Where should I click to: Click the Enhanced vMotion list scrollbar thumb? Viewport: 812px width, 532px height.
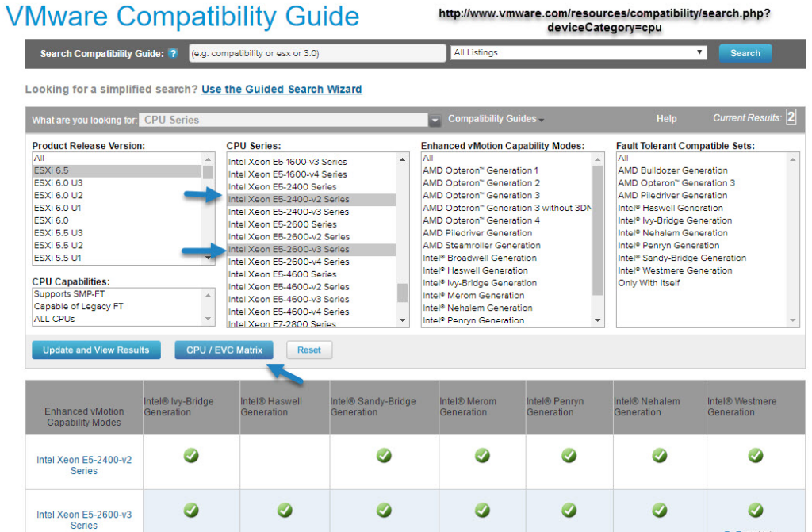point(598,231)
